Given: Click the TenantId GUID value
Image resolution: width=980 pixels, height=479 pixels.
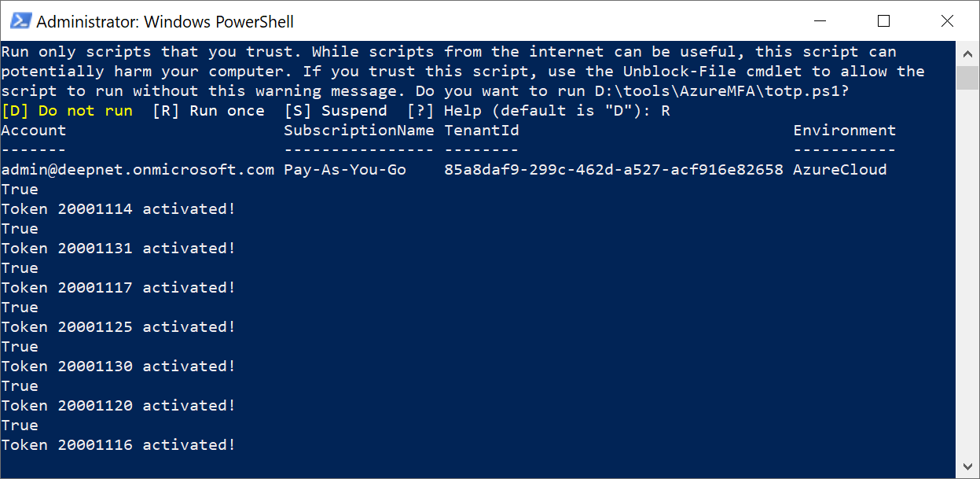Looking at the screenshot, I should [x=613, y=170].
